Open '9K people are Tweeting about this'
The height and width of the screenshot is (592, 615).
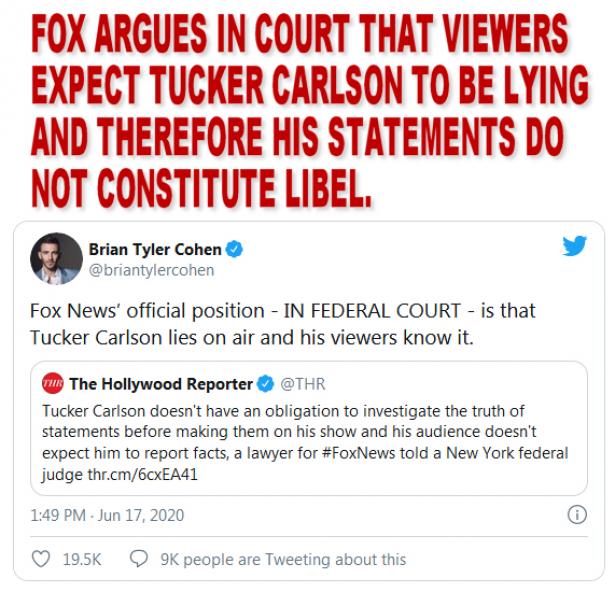pos(283,559)
